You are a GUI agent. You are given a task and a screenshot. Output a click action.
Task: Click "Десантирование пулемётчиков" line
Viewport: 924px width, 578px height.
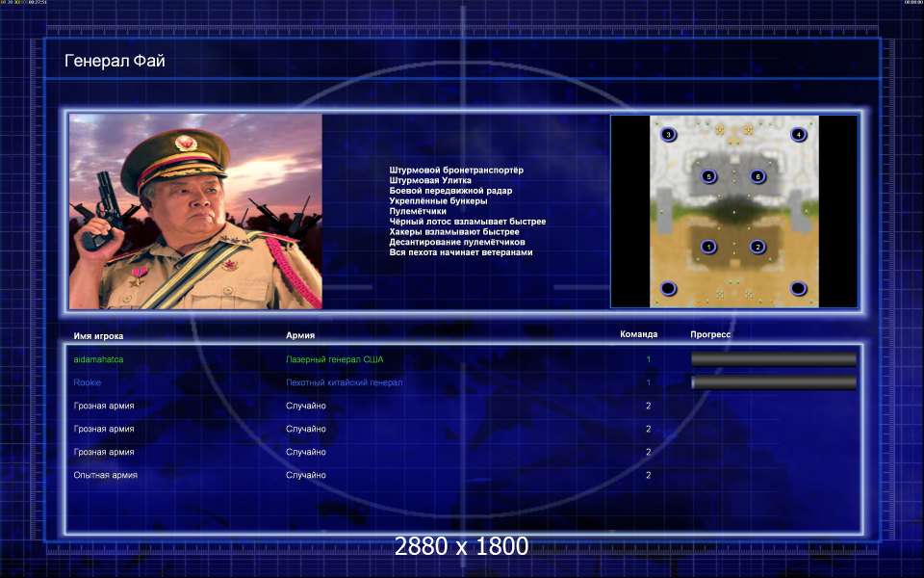456,242
